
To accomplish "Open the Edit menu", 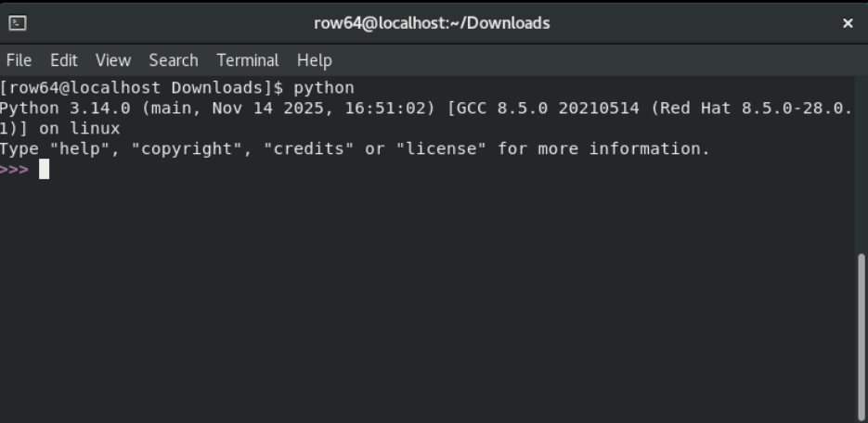I will (64, 60).
